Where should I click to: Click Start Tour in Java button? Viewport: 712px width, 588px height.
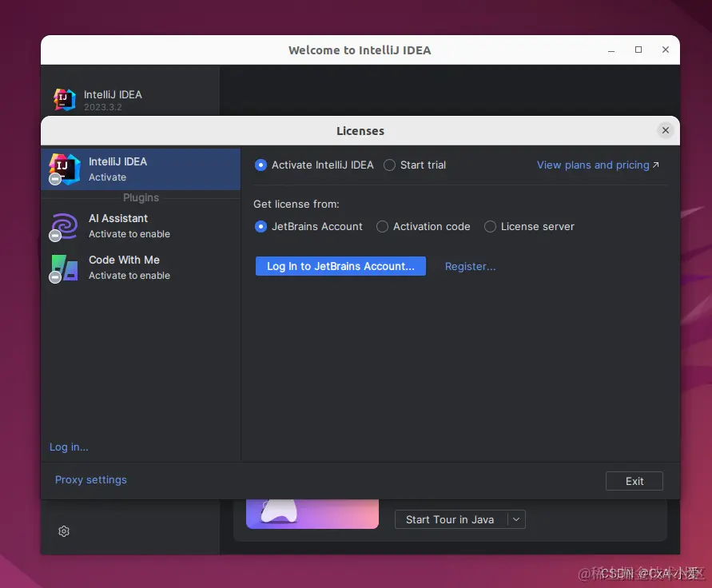coord(450,519)
